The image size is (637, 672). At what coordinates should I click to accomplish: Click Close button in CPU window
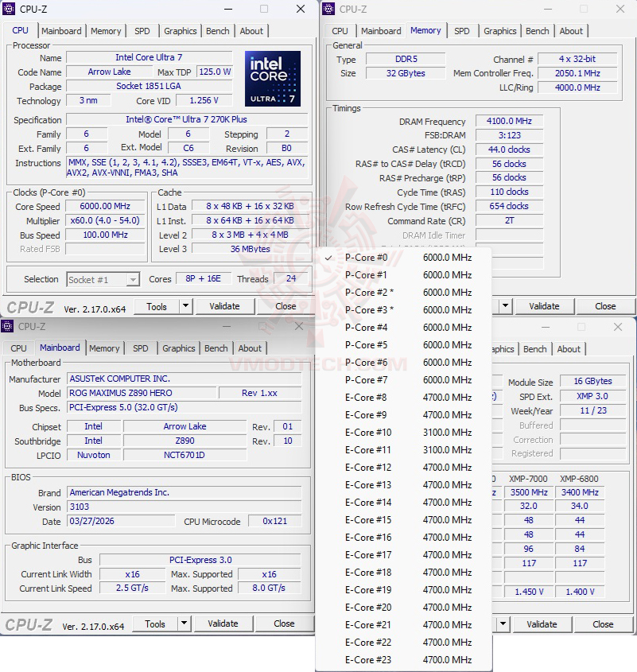(x=285, y=306)
